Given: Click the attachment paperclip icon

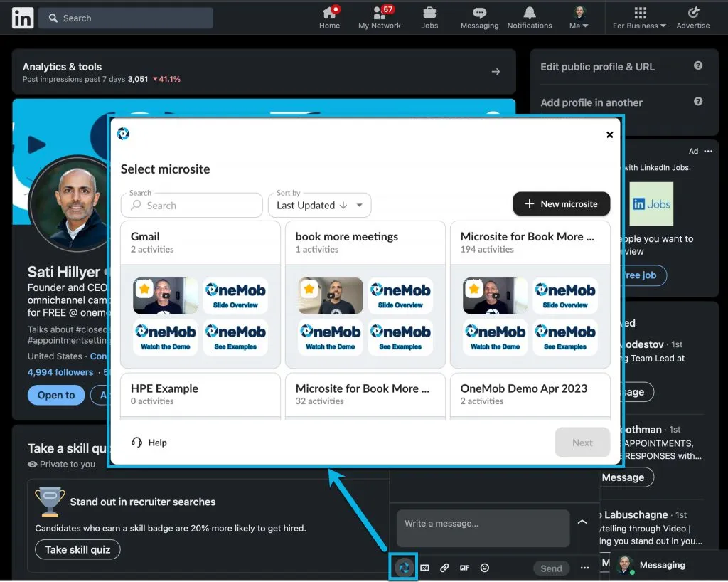Looking at the screenshot, I should click(444, 568).
